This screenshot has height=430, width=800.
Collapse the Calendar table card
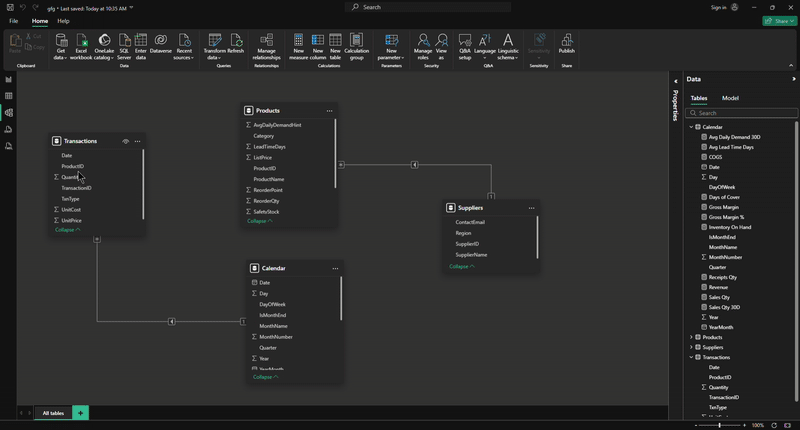pos(266,377)
